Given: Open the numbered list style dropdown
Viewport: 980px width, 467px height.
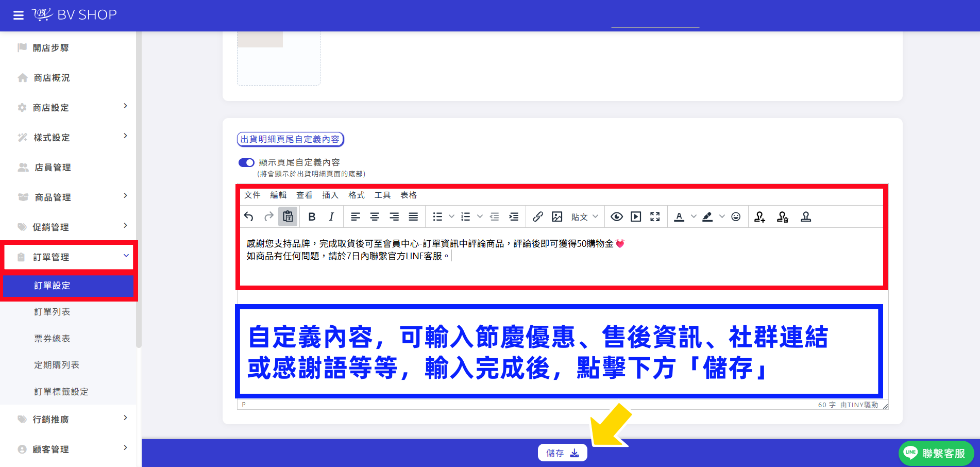Looking at the screenshot, I should pyautogui.click(x=480, y=216).
